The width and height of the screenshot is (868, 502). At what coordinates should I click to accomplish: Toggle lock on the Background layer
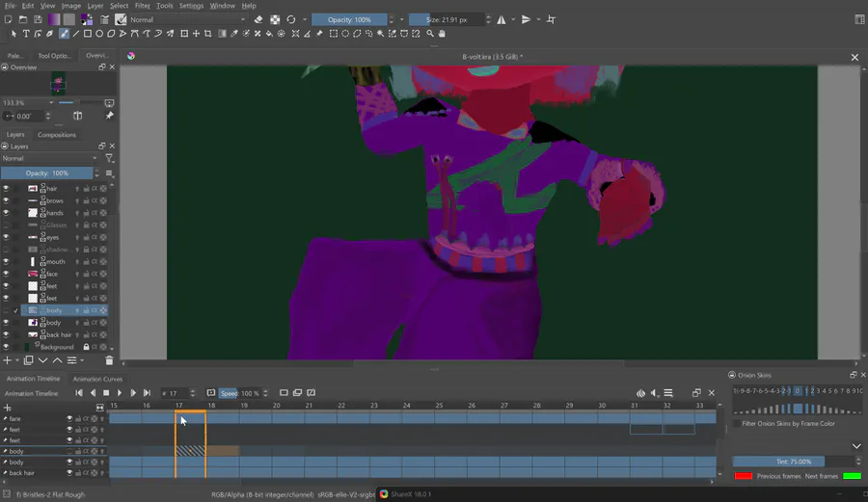(x=87, y=347)
